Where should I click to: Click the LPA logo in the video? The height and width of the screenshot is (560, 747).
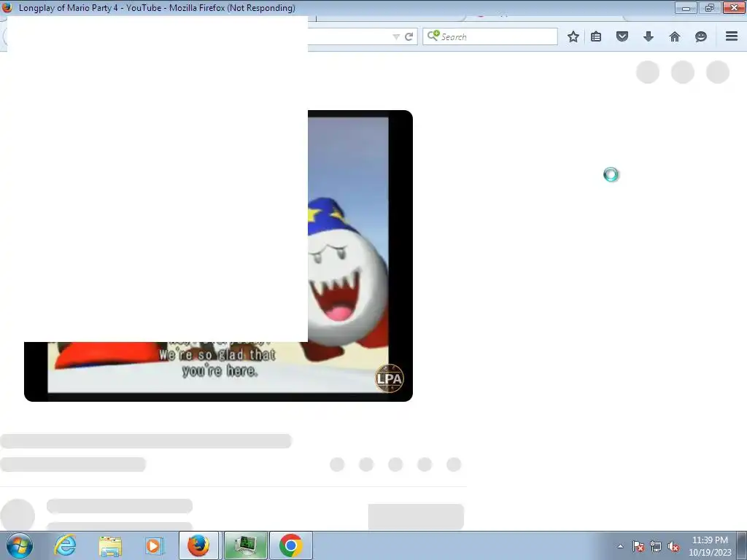390,378
